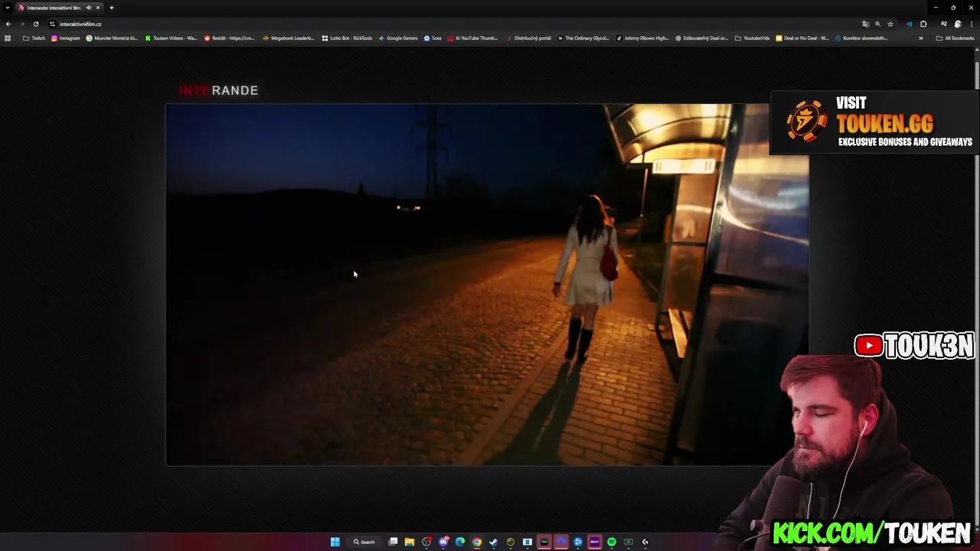
Task: Open the Megabonk Leaderb... bookmark
Action: click(288, 37)
